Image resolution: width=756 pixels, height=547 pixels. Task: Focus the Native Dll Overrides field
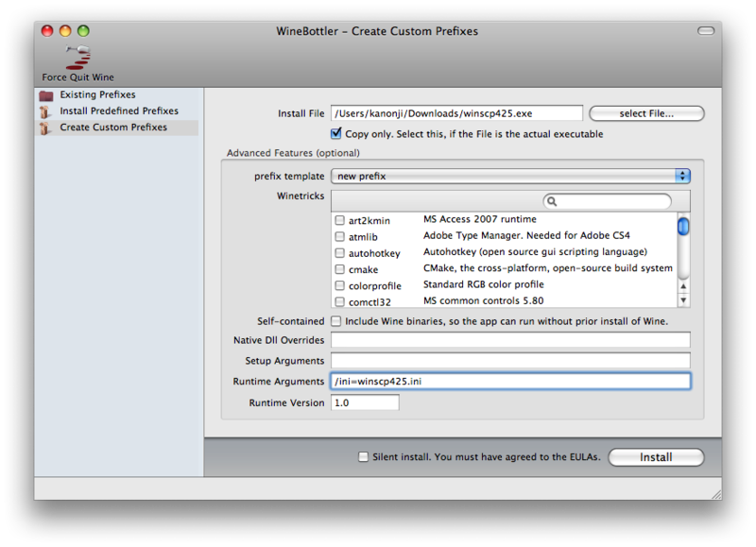click(x=510, y=340)
